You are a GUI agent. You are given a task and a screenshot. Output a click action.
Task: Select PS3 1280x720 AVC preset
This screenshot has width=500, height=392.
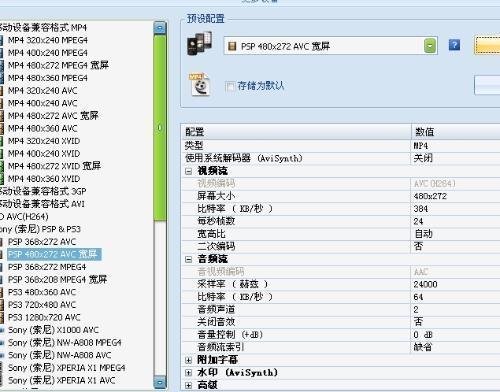44,318
